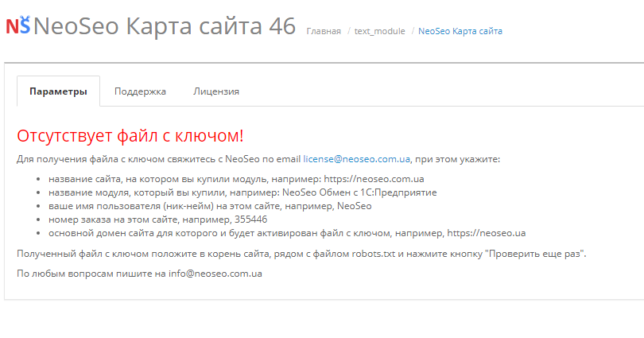Switch to the Лицензия tab
Viewport: 644px width, 338px height.
(216, 91)
